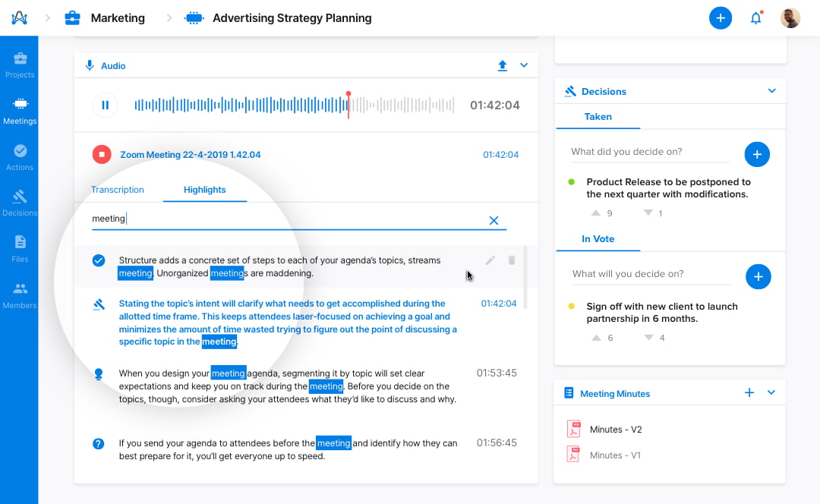Image resolution: width=820 pixels, height=504 pixels.
Task: Add new meeting minutes
Action: point(749,392)
